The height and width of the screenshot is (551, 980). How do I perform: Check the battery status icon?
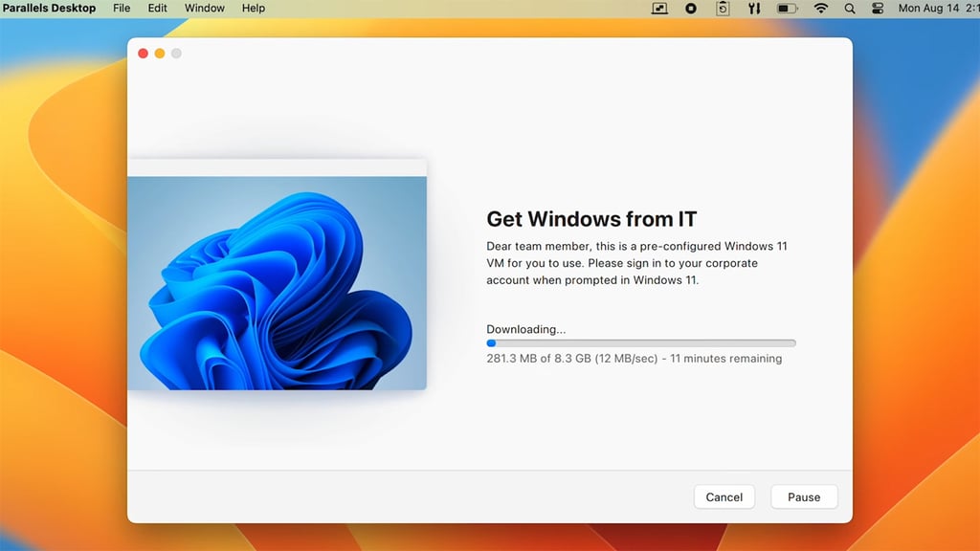tap(787, 9)
